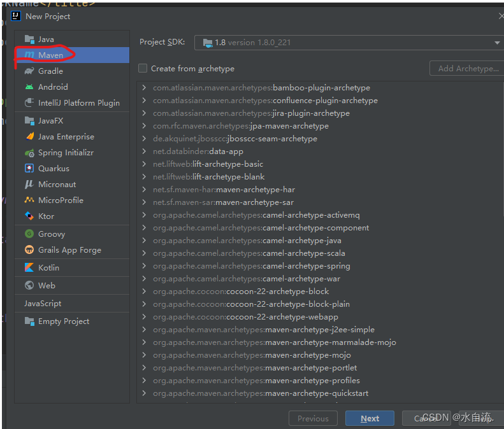
Task: Click the Android robot icon
Action: (x=29, y=87)
